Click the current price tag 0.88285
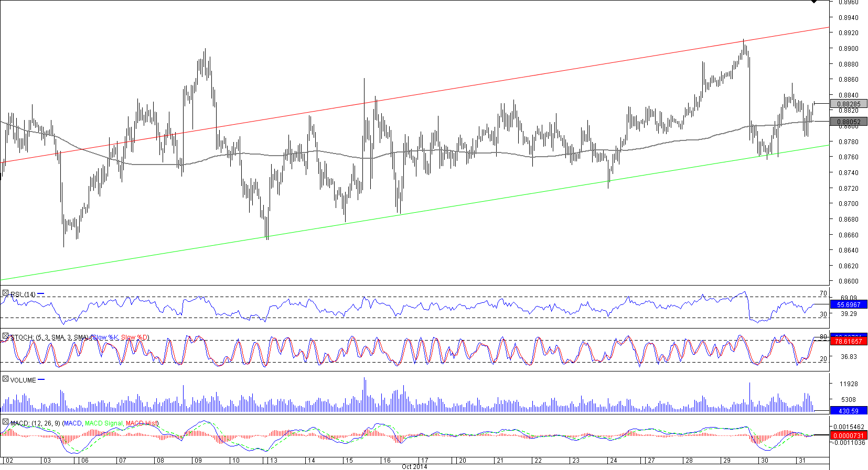 (849, 104)
